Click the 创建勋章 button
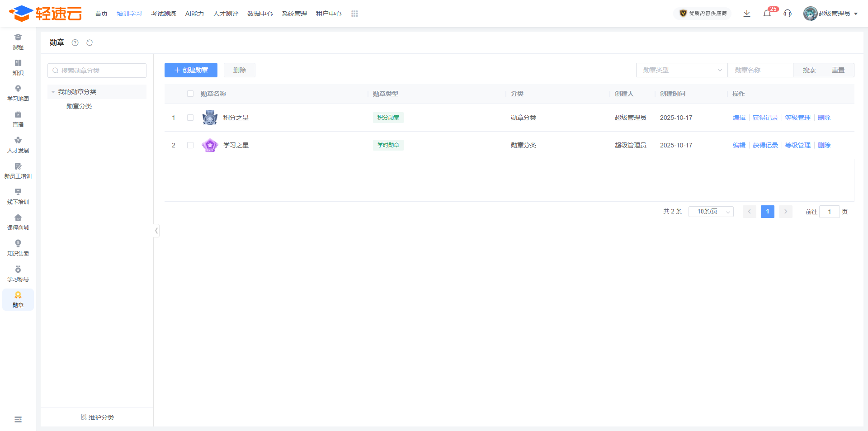Viewport: 868px width, 431px height. 191,70
